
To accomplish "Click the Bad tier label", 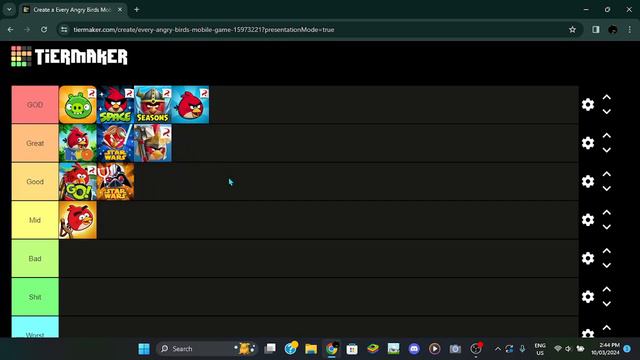I will pyautogui.click(x=35, y=258).
